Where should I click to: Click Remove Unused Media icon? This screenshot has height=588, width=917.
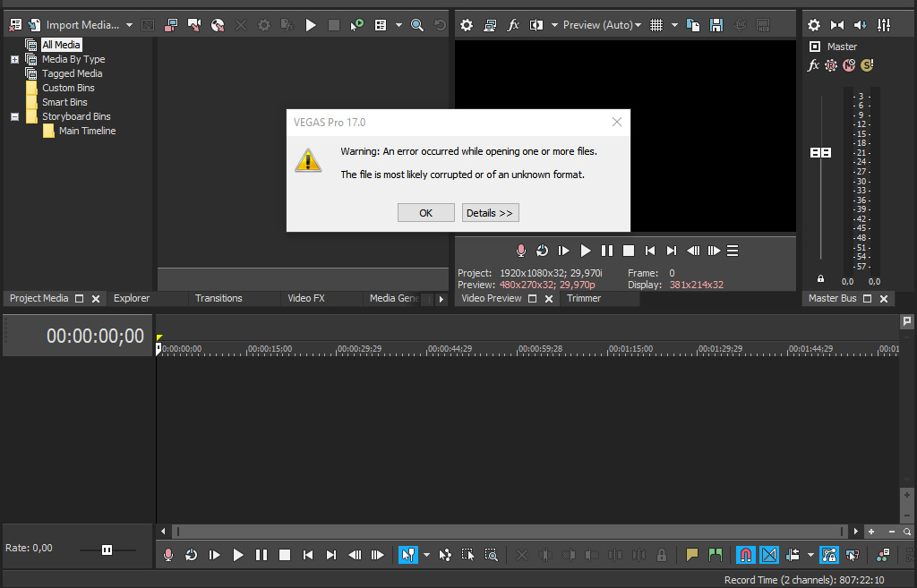(16, 24)
